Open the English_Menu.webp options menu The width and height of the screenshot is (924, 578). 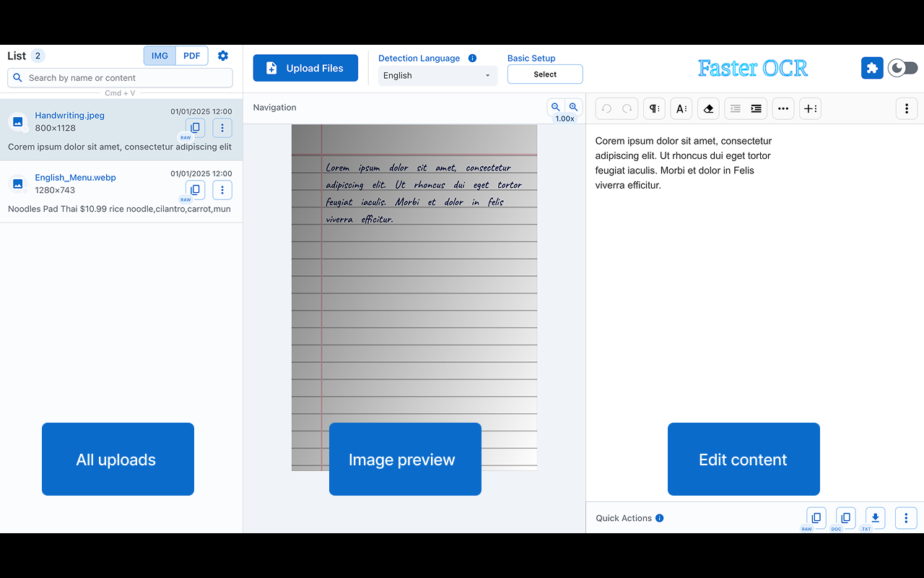[x=222, y=189]
